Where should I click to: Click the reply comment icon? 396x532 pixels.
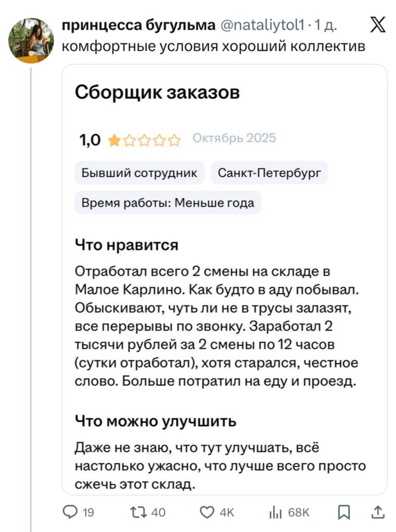click(70, 513)
